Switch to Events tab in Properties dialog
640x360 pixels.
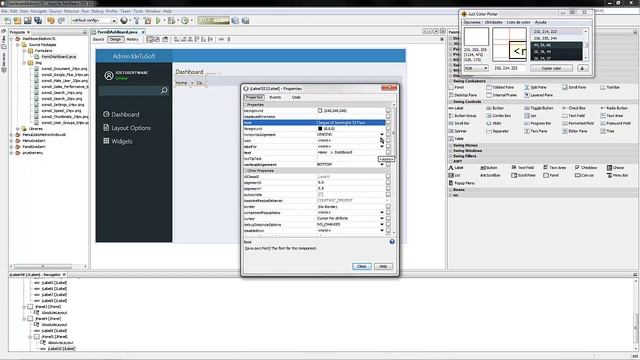[275, 97]
